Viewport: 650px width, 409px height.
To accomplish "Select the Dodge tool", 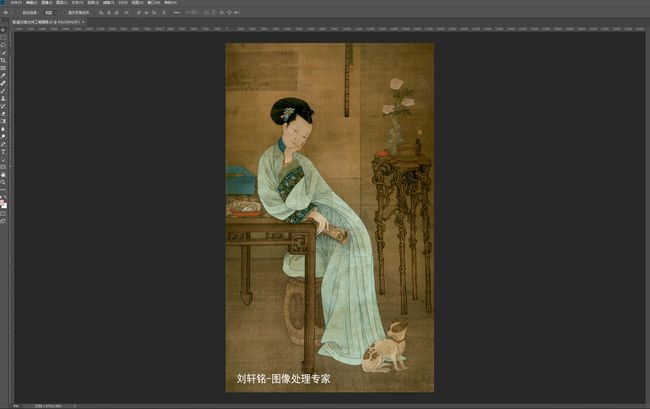I will 3,136.
